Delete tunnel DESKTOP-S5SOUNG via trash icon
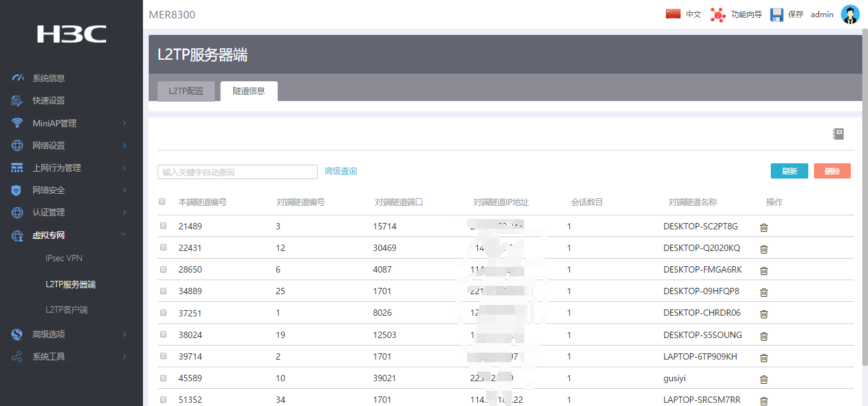The width and height of the screenshot is (868, 406). [764, 336]
